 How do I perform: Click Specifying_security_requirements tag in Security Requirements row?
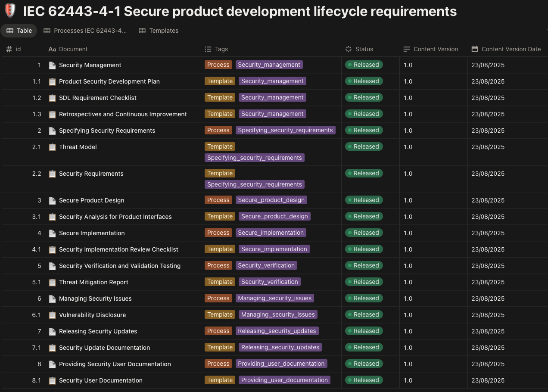(x=255, y=184)
